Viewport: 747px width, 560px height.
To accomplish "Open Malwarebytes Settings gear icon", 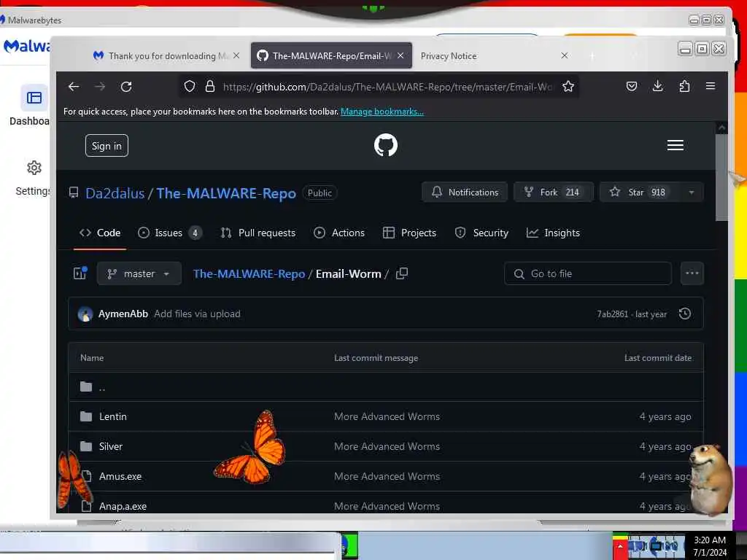I will (34, 168).
